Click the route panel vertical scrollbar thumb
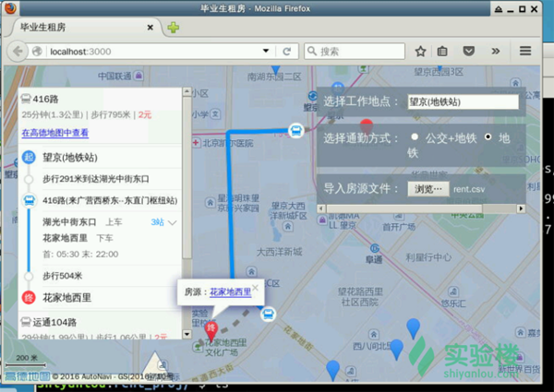 point(187,177)
